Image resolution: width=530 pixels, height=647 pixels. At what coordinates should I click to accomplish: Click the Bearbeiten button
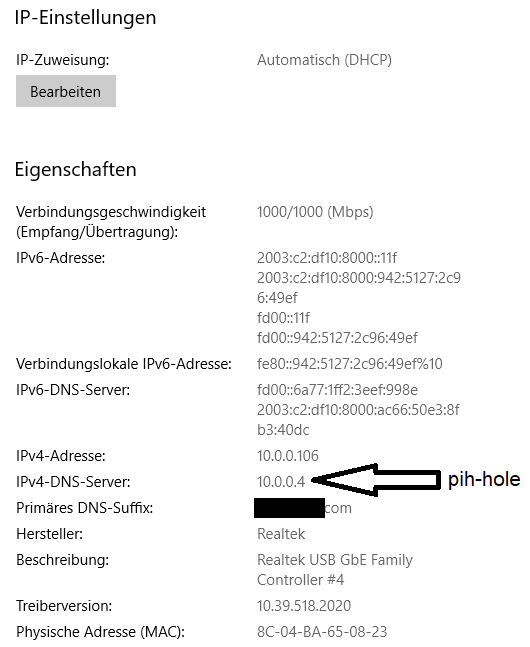(x=66, y=91)
